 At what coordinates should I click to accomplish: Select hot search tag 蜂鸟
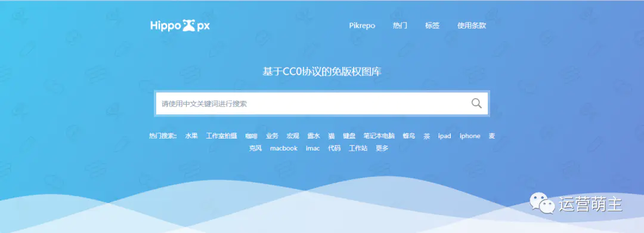pyautogui.click(x=409, y=136)
